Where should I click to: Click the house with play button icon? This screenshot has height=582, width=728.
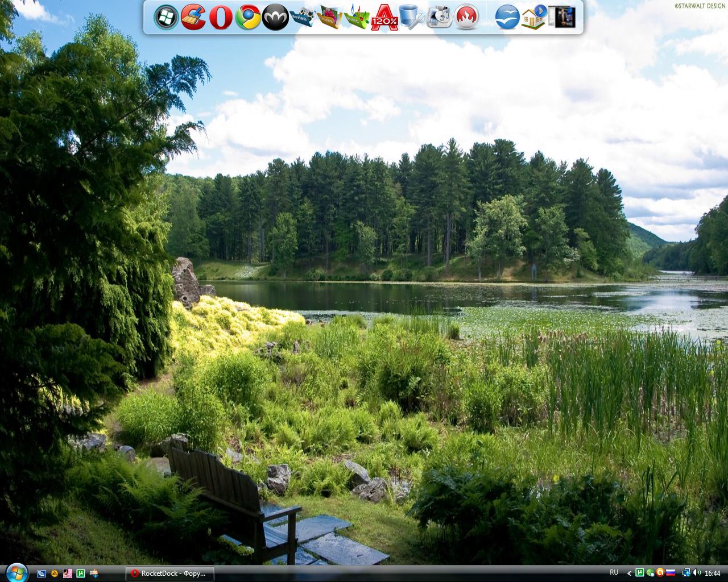click(x=534, y=17)
